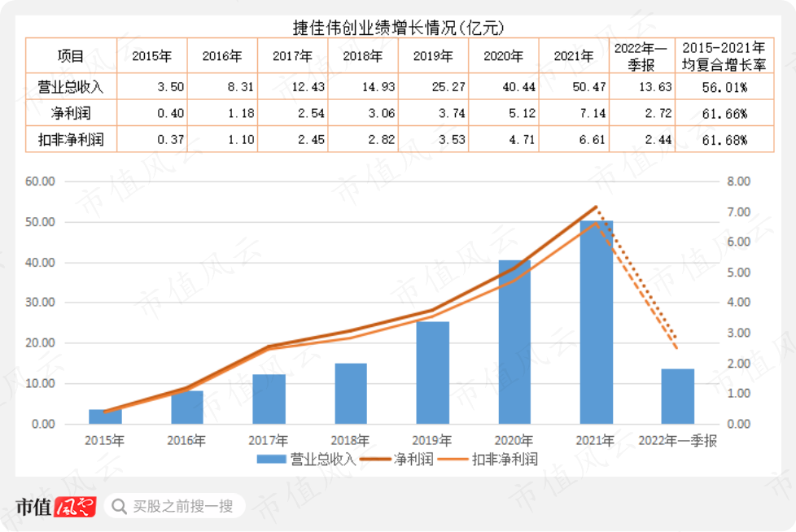Screen dimensions: 796x532
Task: Click the 2019年 revenue bar in chart
Action: coord(432,373)
